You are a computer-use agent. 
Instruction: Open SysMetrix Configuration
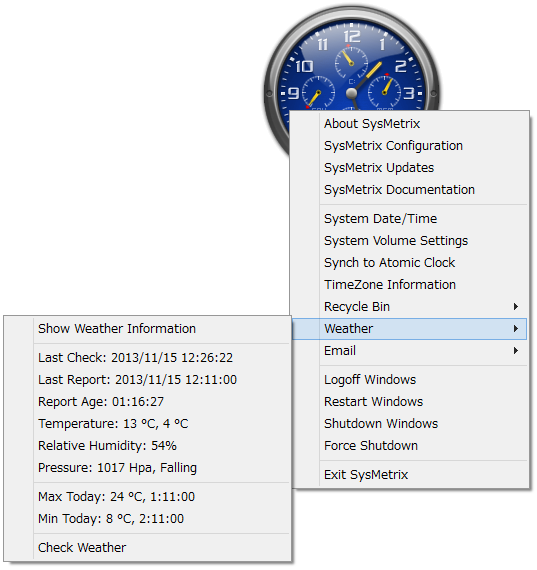click(x=409, y=146)
